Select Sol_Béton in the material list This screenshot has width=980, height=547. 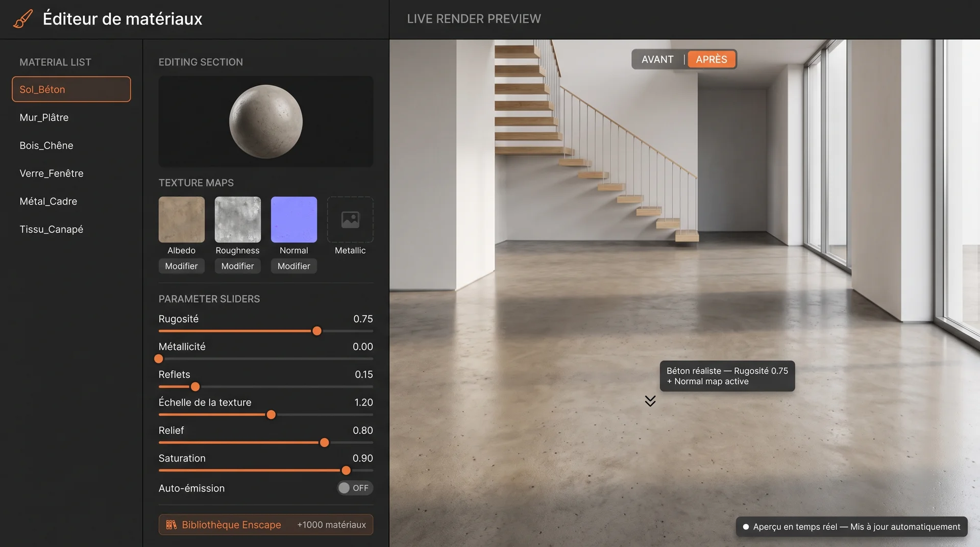[x=71, y=89]
